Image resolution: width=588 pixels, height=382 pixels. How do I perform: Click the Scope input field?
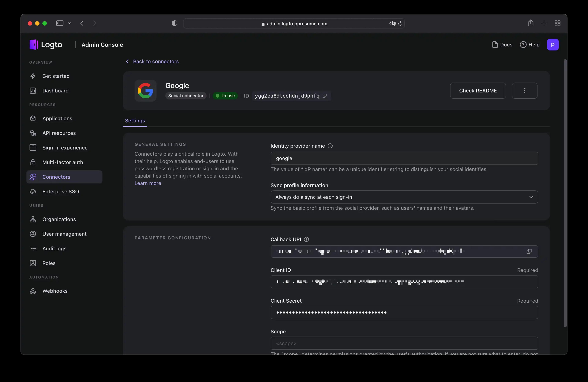pyautogui.click(x=404, y=343)
